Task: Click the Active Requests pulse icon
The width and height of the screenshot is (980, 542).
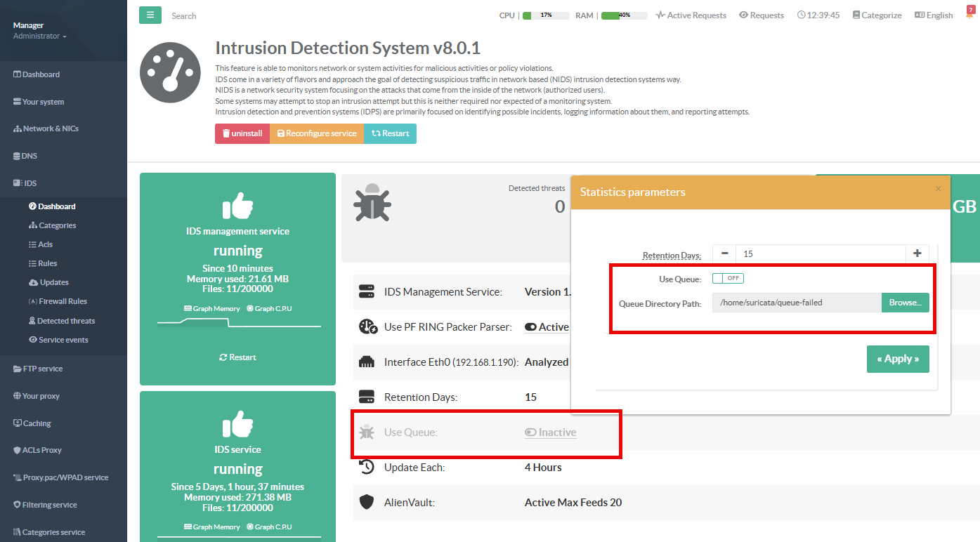Action: [x=660, y=15]
